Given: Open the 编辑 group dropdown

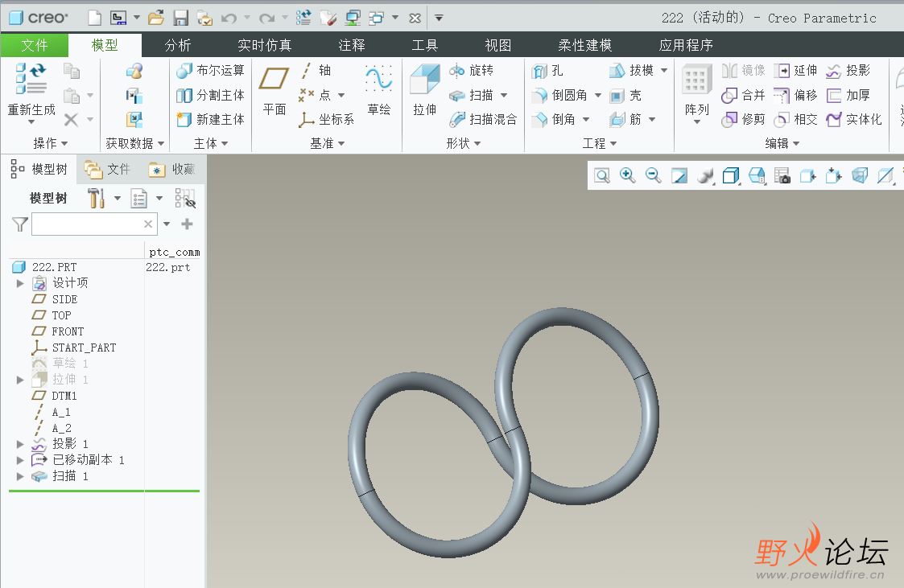Looking at the screenshot, I should 782,143.
